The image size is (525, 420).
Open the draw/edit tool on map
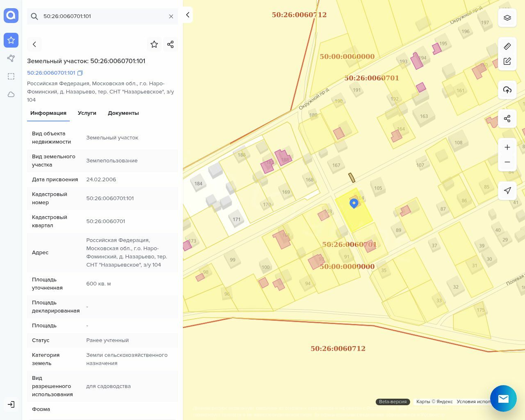pos(507,61)
